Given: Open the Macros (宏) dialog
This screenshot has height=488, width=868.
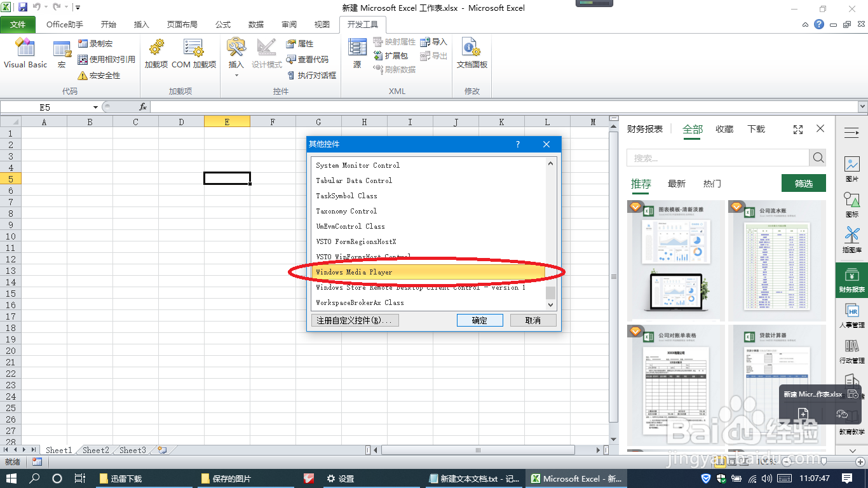Looking at the screenshot, I should (62, 55).
